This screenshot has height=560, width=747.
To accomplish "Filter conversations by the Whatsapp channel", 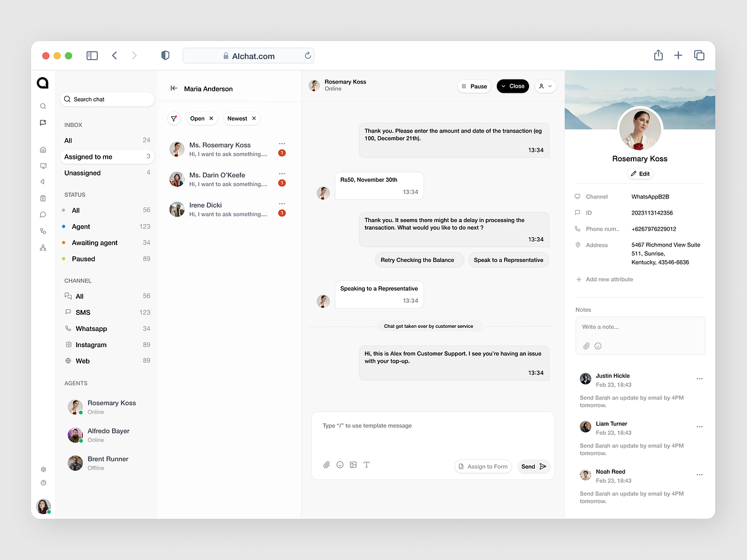I will 90,328.
